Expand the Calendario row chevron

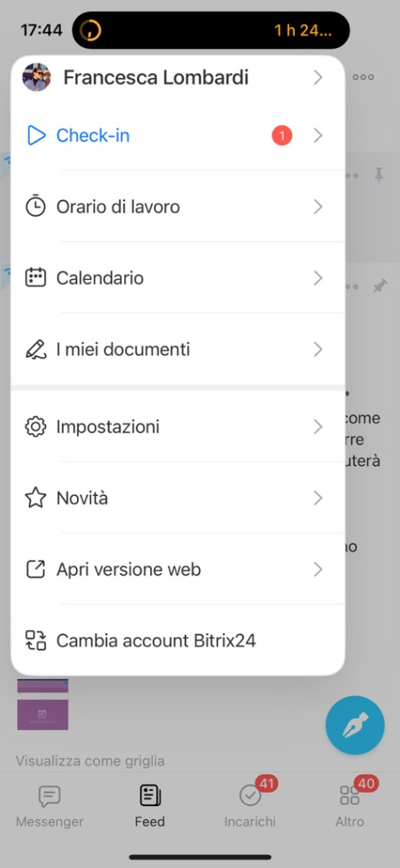coord(318,278)
